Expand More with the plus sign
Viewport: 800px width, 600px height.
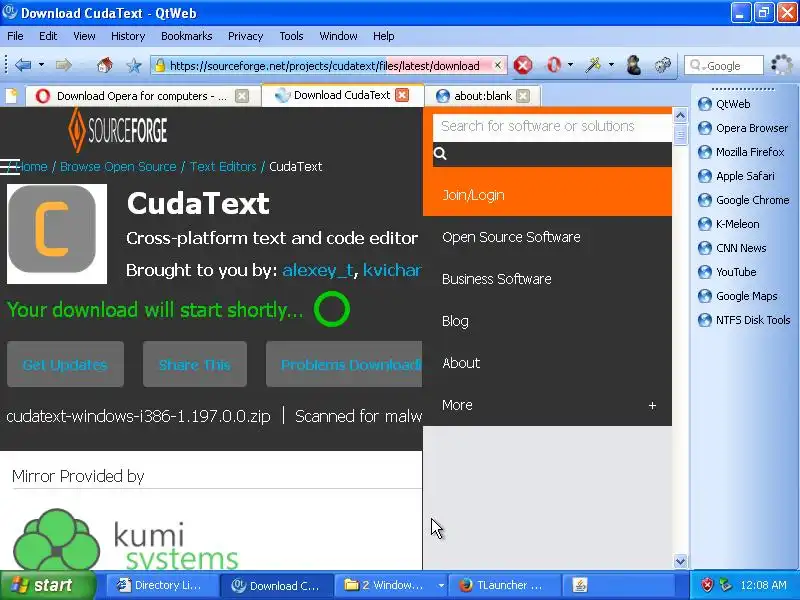point(652,406)
